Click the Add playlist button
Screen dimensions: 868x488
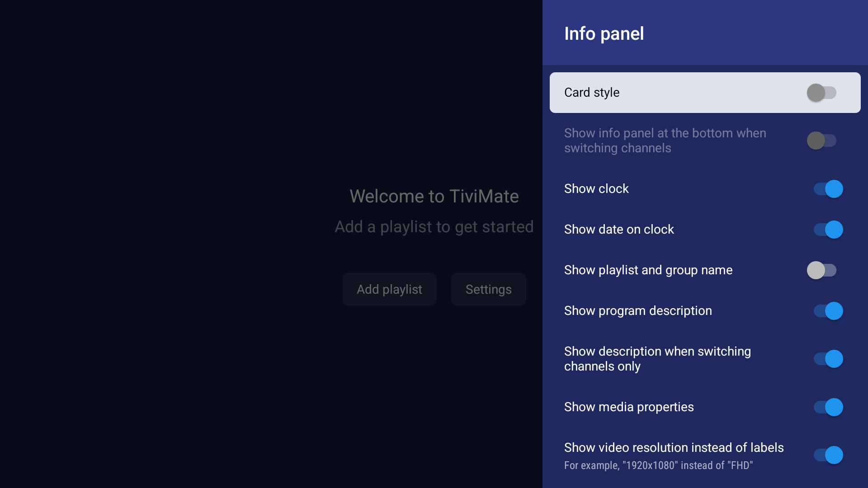pyautogui.click(x=389, y=289)
